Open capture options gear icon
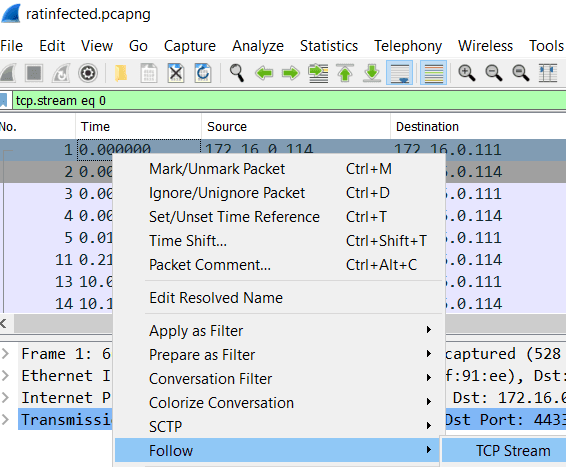 point(88,73)
